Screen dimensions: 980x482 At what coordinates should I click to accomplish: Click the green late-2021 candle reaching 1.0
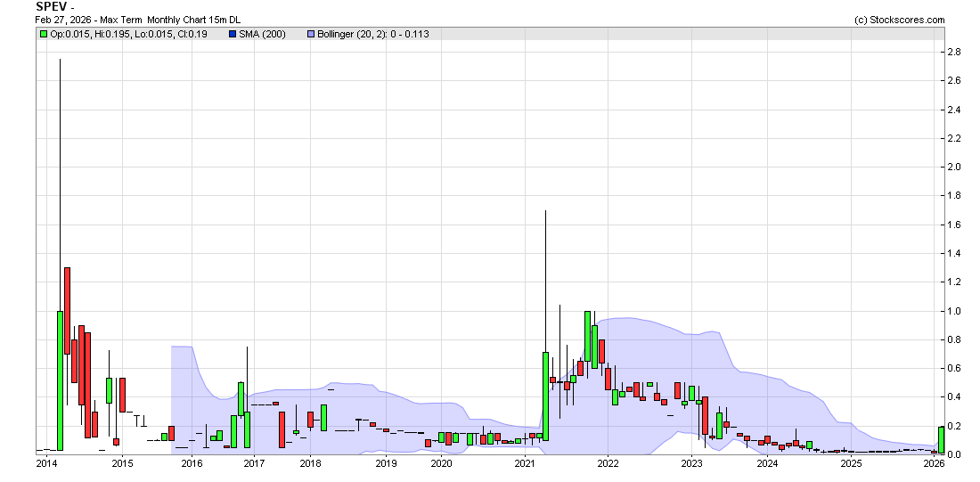click(587, 337)
